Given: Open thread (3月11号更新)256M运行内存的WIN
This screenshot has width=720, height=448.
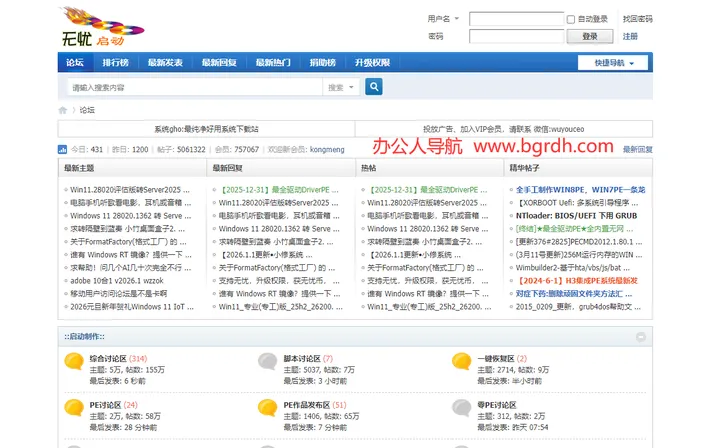Looking at the screenshot, I should [579, 255].
